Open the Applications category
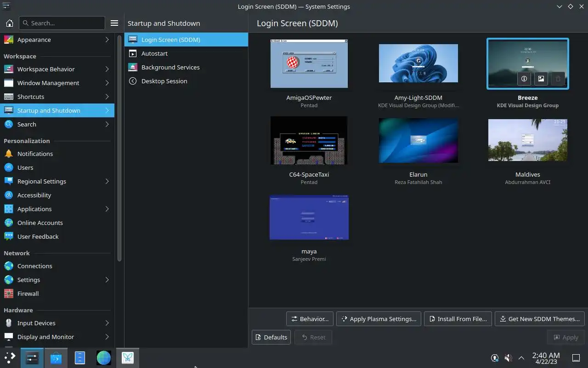588x368 pixels. [57, 209]
